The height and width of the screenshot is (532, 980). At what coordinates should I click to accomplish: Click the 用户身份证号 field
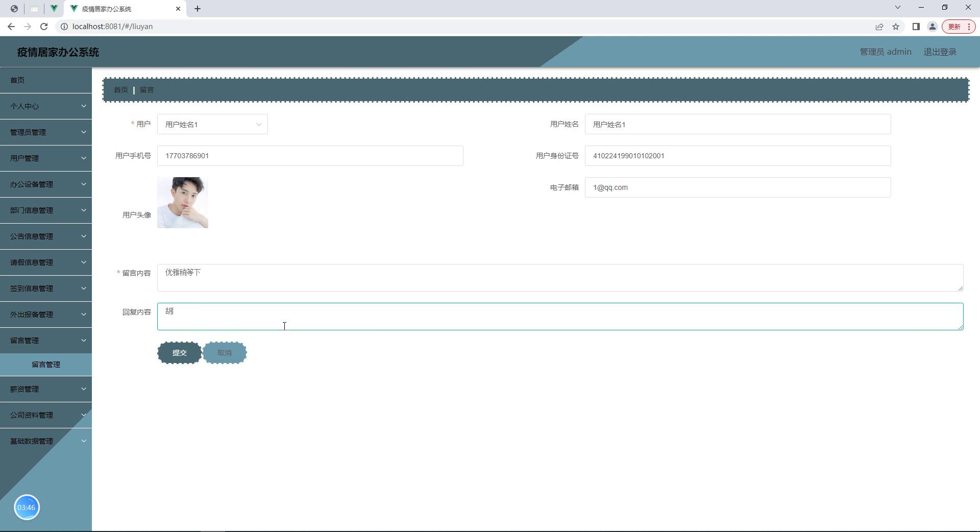click(738, 156)
